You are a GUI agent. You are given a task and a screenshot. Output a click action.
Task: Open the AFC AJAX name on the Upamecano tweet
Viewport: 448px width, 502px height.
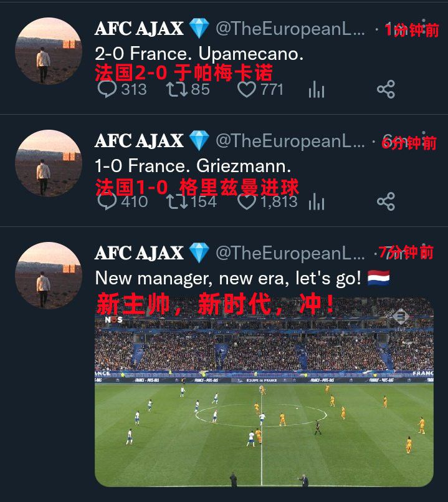pyautogui.click(x=139, y=29)
